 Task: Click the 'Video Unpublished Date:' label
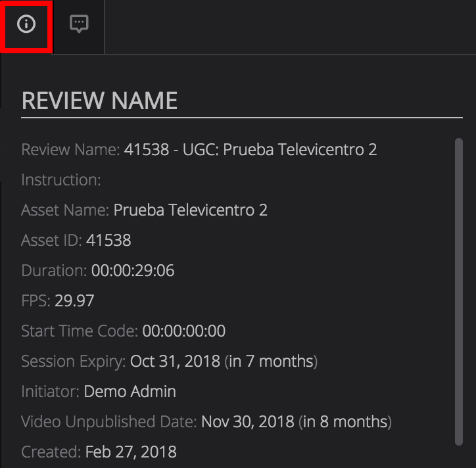point(108,422)
